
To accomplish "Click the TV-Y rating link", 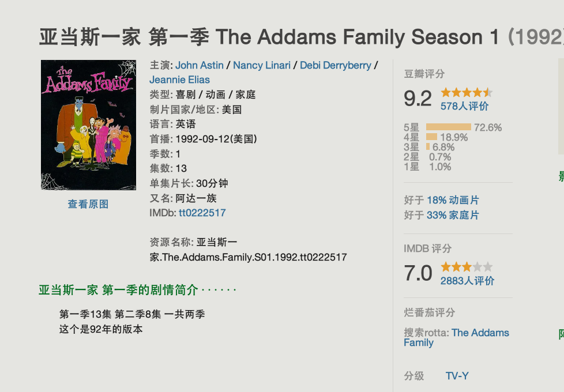I will [x=457, y=376].
